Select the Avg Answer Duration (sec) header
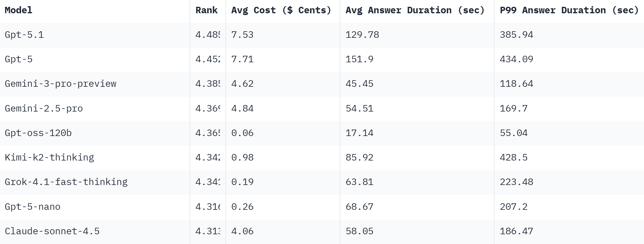This screenshot has height=244, width=644. (x=415, y=10)
